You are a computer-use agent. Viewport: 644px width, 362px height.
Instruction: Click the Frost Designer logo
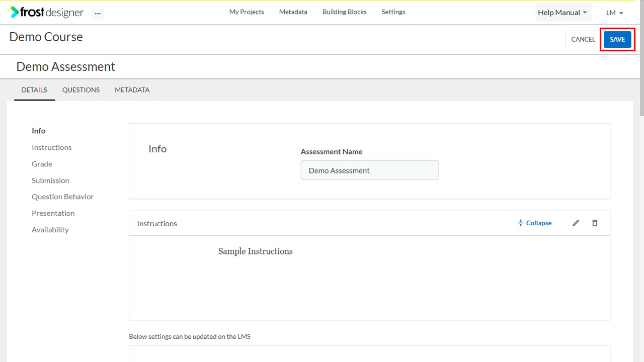(x=45, y=12)
